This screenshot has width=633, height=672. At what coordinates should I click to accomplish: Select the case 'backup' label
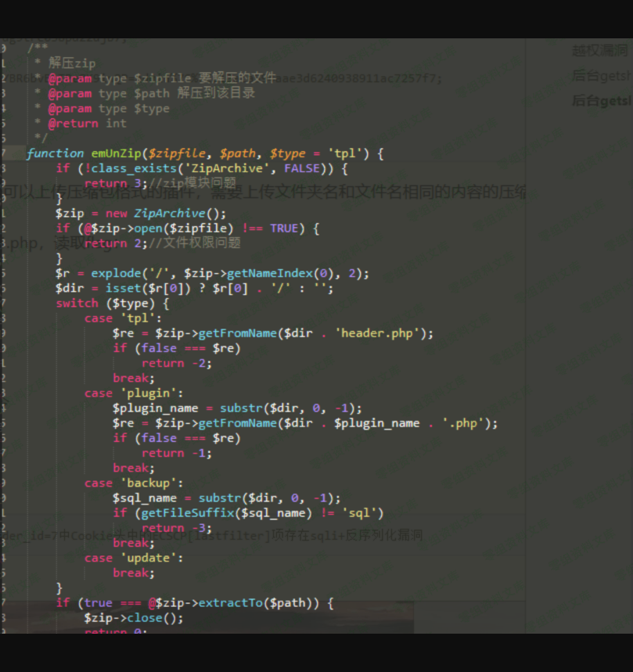click(x=134, y=483)
